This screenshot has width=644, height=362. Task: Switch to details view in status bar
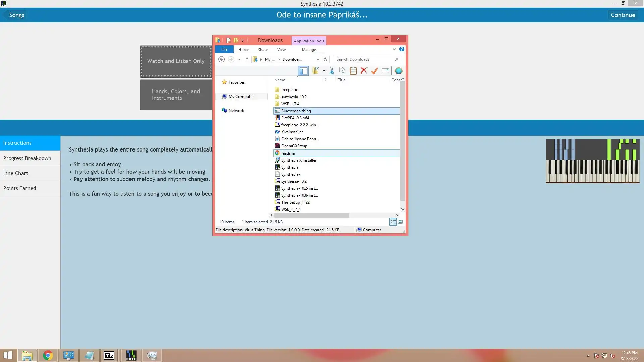[x=393, y=222]
